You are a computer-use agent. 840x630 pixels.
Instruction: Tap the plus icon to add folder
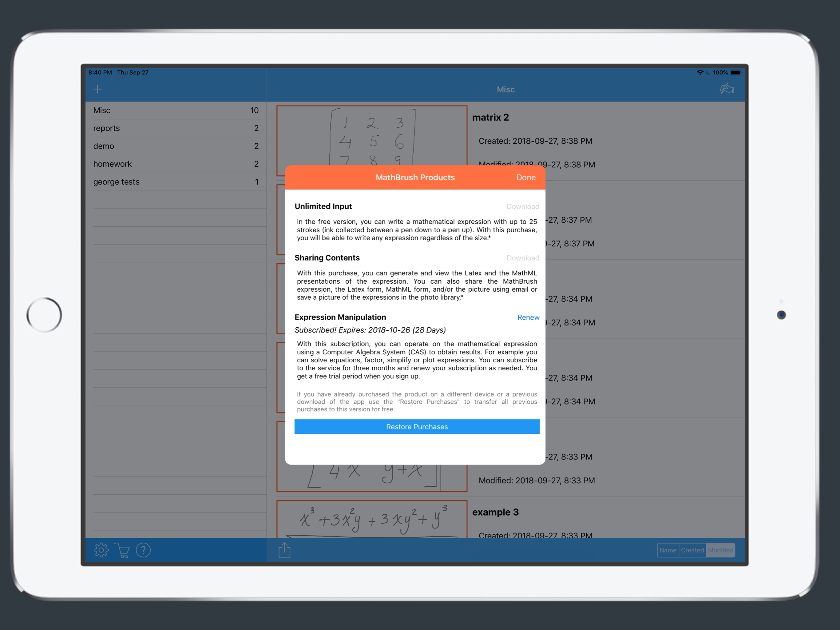pos(97,89)
